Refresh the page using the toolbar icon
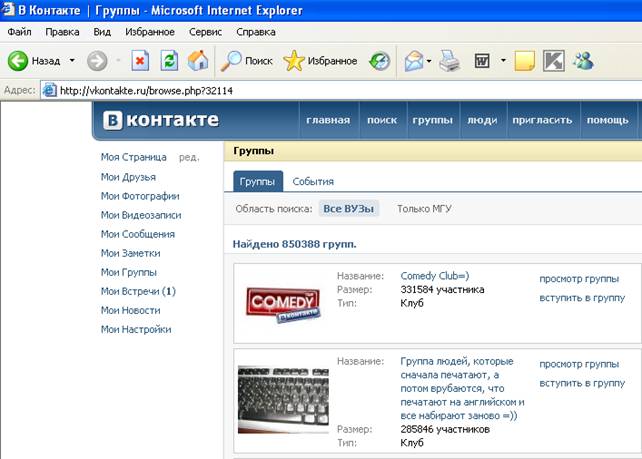The image size is (642, 459). [x=169, y=61]
